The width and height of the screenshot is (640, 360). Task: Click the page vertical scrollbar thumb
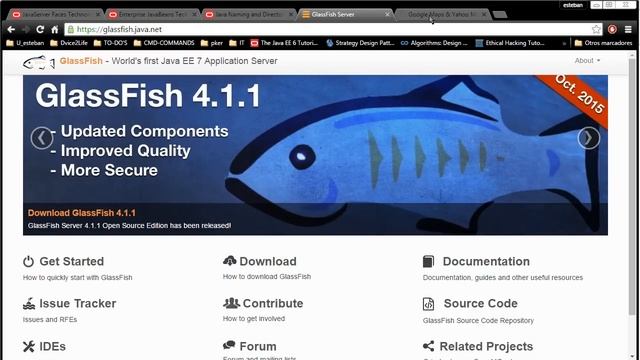point(632,186)
